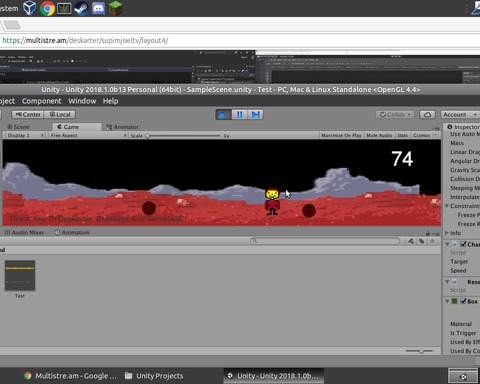Click the Search by Label tag icon

tap(422, 241)
